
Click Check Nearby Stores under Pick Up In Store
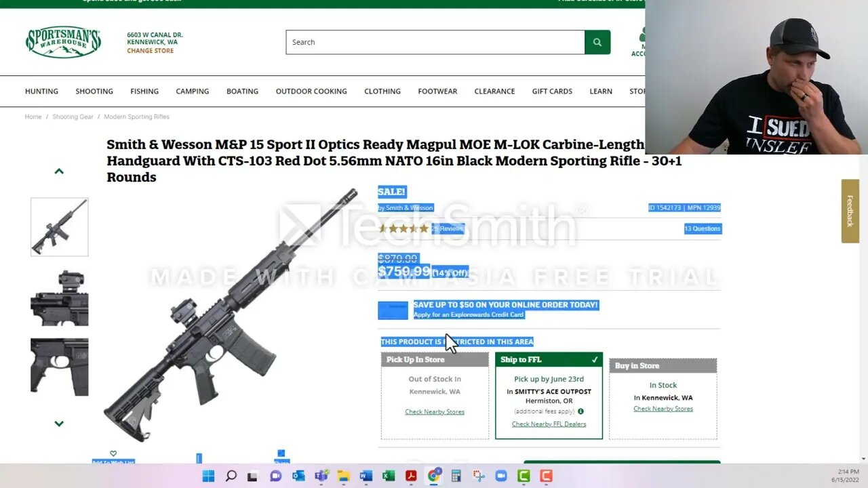435,412
